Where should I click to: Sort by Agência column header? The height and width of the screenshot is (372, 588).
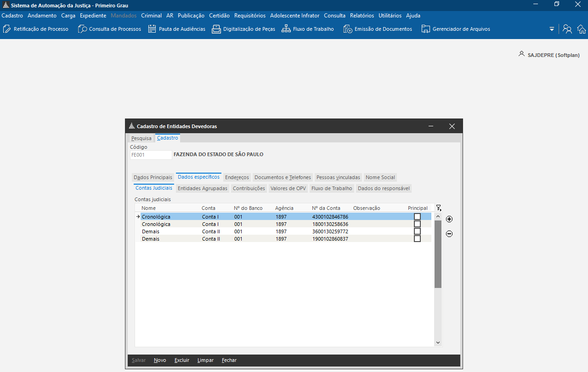(x=284, y=208)
